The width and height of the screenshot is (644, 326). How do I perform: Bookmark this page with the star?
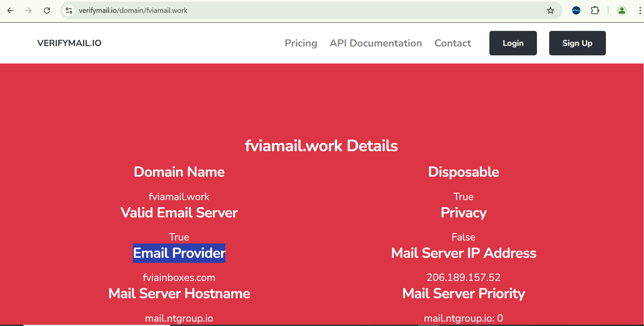point(551,11)
